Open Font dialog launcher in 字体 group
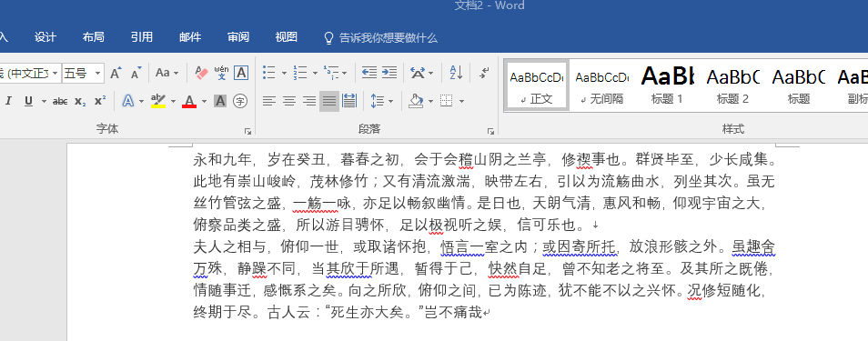Screen dimensions: 868x341 (247, 131)
